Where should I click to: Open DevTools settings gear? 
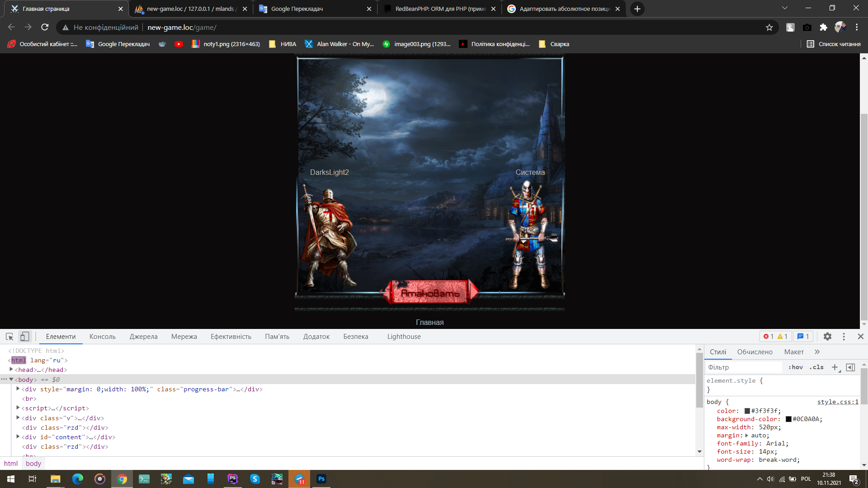[827, 337]
